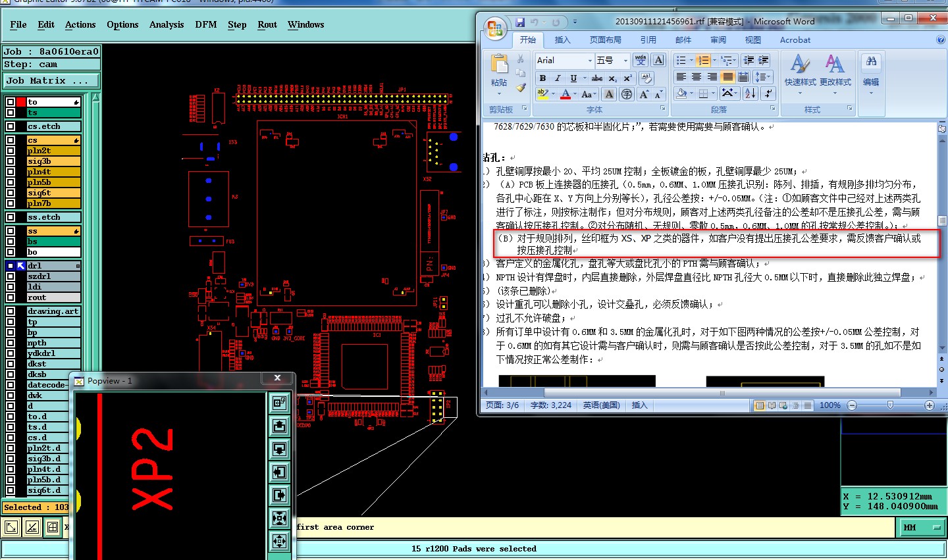Open the DFM menu in Graphic Editor
Viewport: 948px width, 560px height.
click(x=206, y=25)
